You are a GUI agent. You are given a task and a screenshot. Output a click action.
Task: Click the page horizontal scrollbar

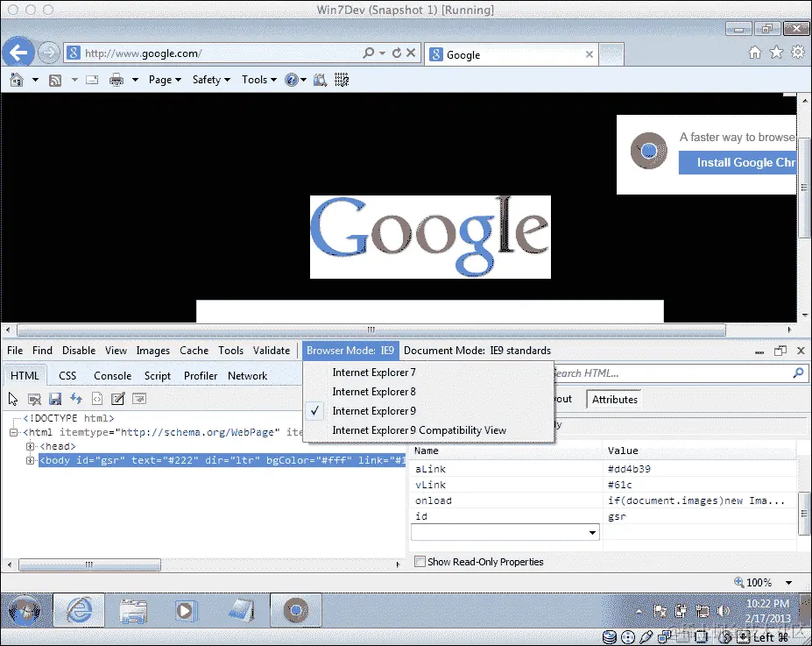click(x=371, y=330)
